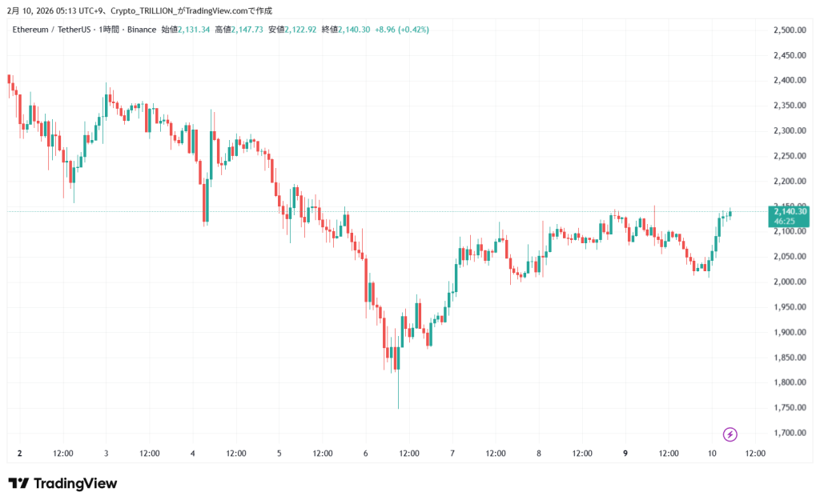
Task: Click date label 6 on time axis
Action: click(x=366, y=454)
